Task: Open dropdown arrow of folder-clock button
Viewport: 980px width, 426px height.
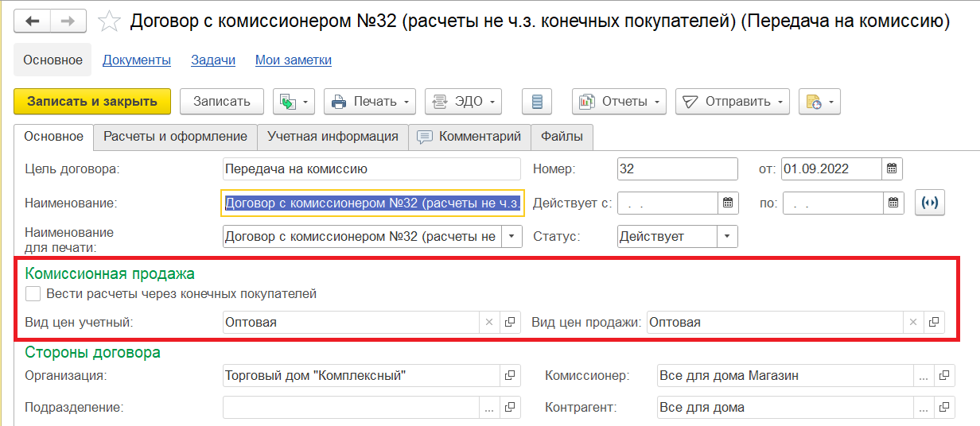Action: [x=832, y=102]
